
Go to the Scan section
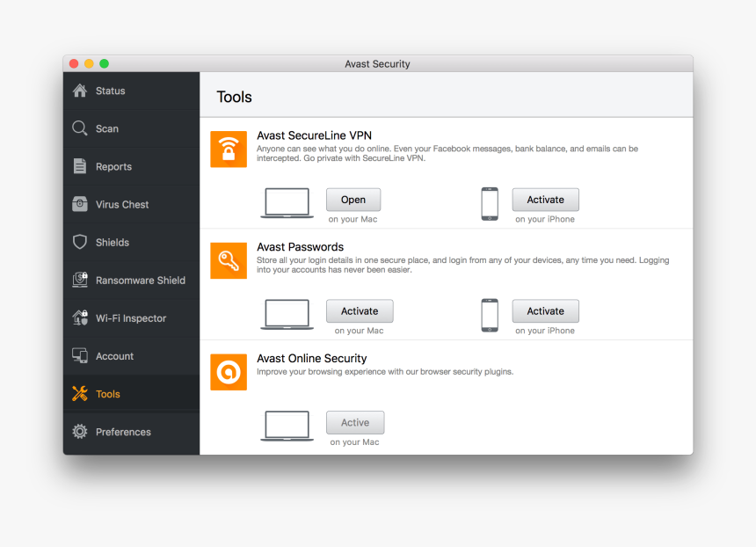(131, 128)
